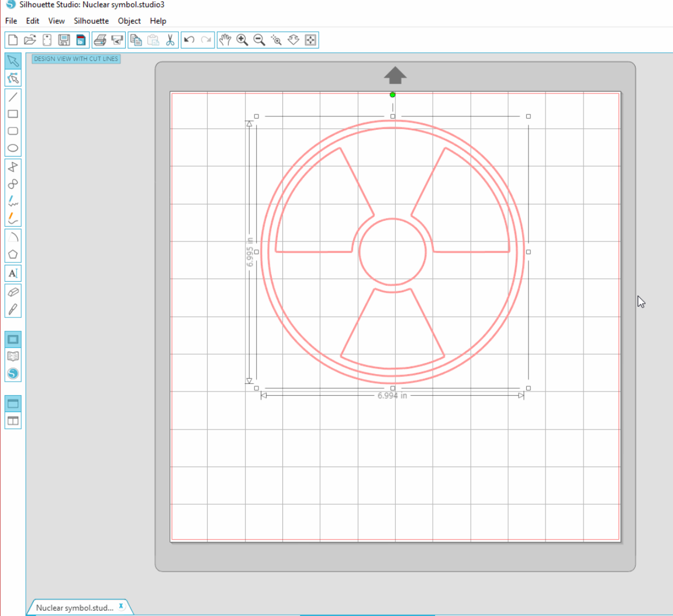Viewport: 673px width, 616px height.
Task: Open the Help menu
Action: point(158,20)
